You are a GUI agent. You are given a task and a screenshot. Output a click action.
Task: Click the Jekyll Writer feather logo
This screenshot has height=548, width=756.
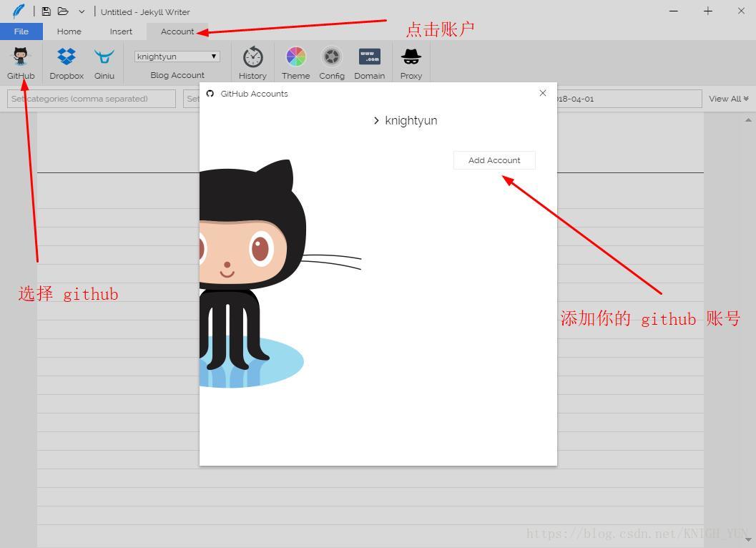[x=19, y=11]
